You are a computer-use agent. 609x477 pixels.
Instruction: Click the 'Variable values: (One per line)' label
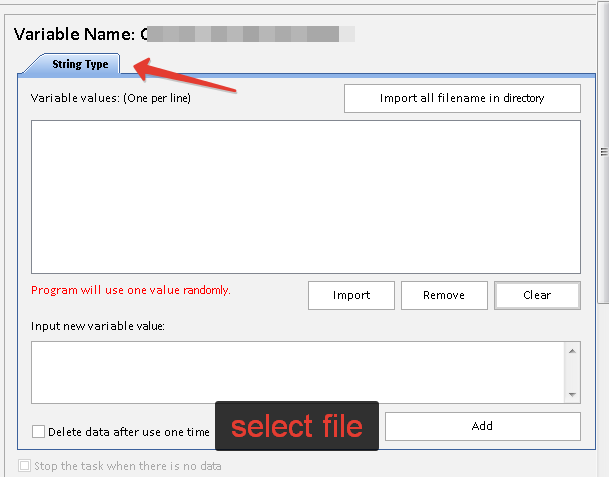tap(111, 98)
